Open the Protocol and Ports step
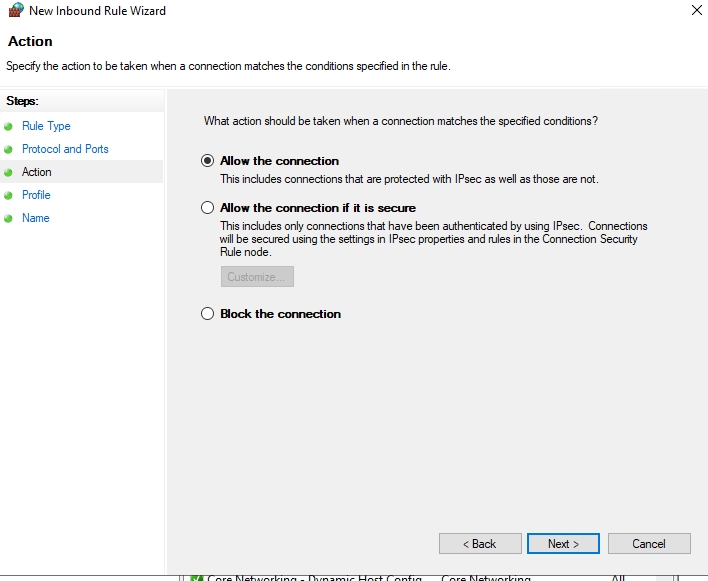708x581 pixels. click(65, 149)
